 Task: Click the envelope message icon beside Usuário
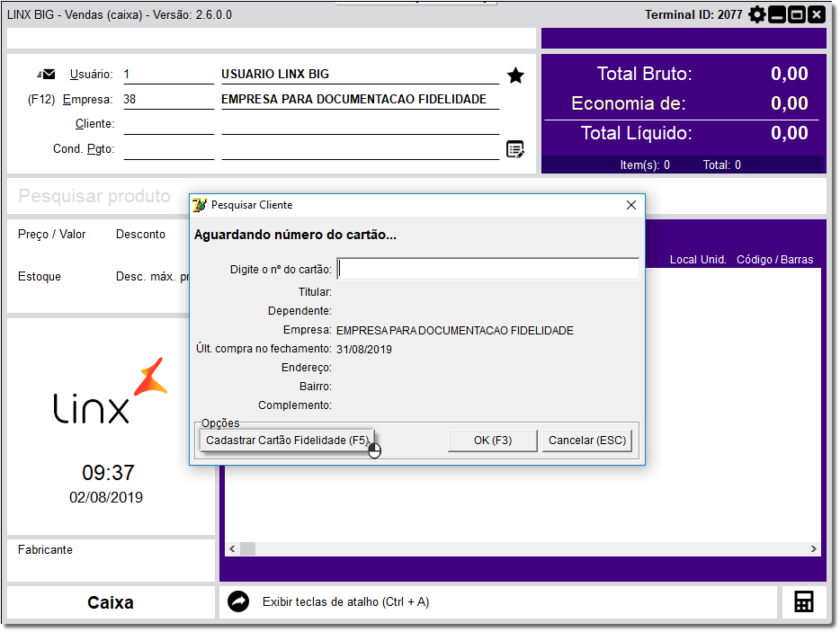[46, 74]
